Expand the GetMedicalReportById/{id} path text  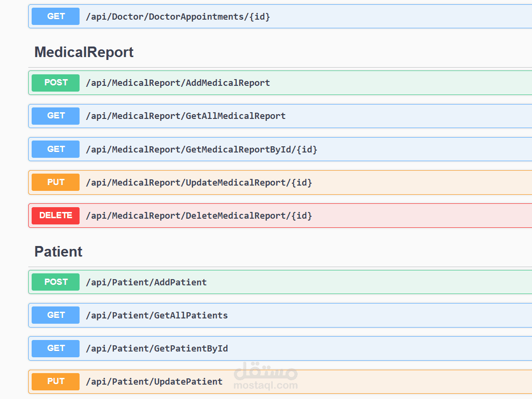point(201,150)
